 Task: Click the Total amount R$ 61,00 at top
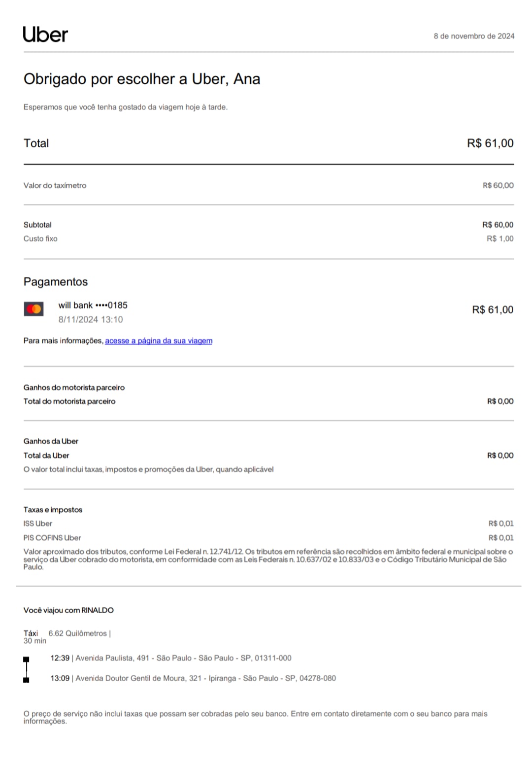(490, 143)
